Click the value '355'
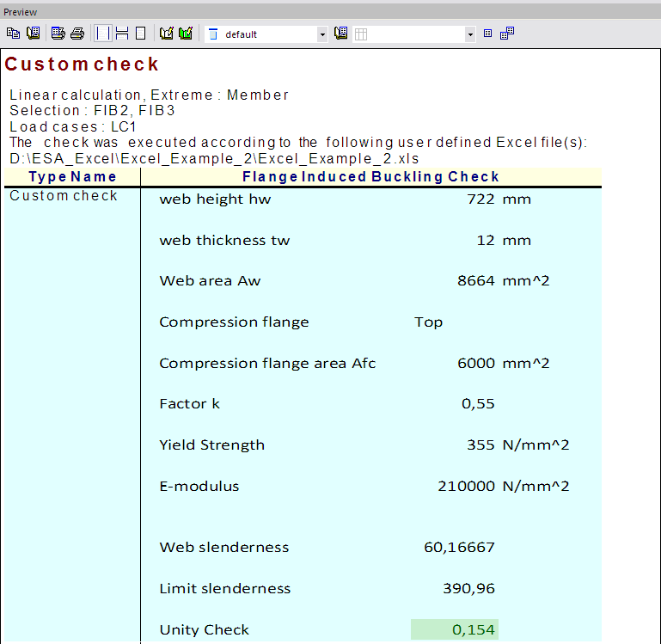The width and height of the screenshot is (661, 644). pos(480,445)
